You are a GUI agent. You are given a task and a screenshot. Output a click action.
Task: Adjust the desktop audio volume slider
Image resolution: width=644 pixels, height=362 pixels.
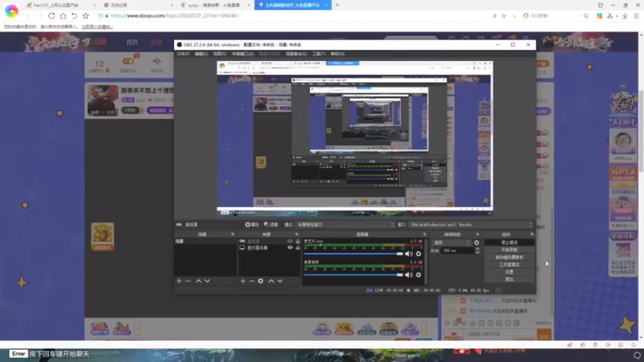tap(353, 274)
